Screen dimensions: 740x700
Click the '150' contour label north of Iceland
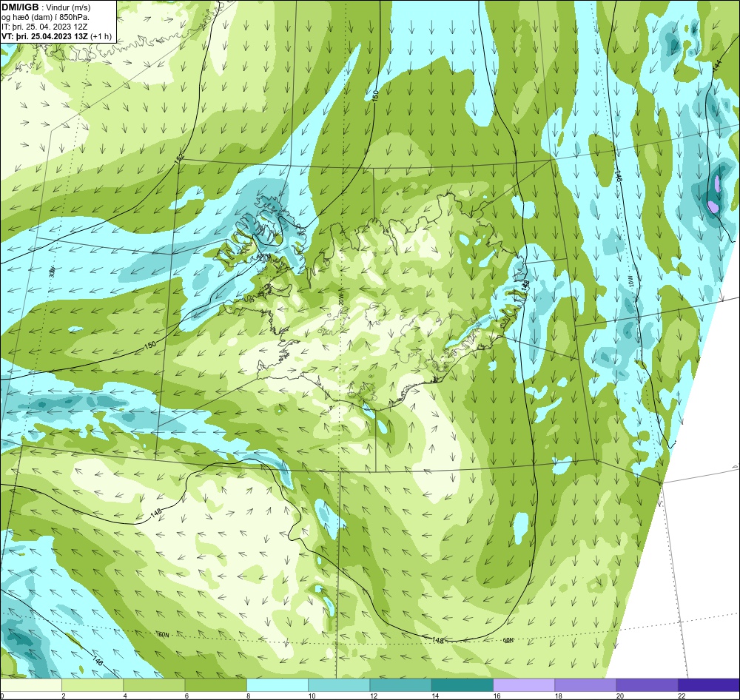pos(376,95)
